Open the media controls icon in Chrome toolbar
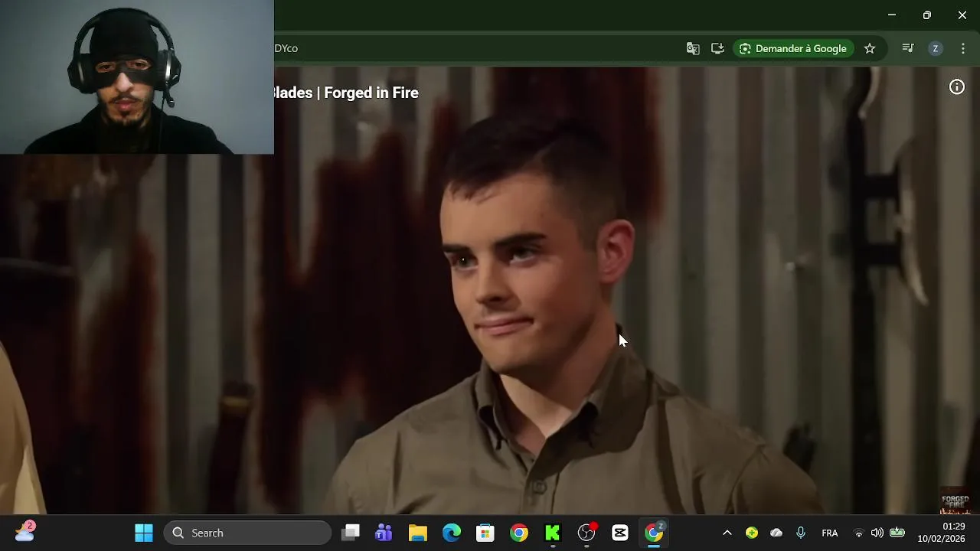This screenshot has width=980, height=551. [x=908, y=48]
